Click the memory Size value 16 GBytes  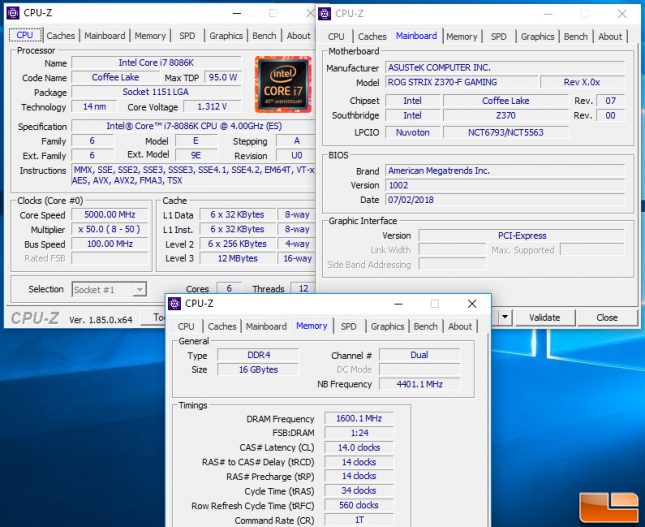[x=258, y=369]
